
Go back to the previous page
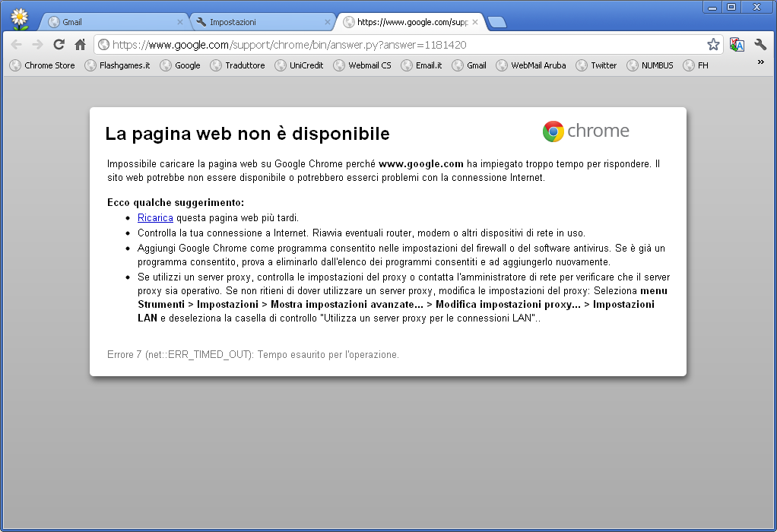click(17, 45)
